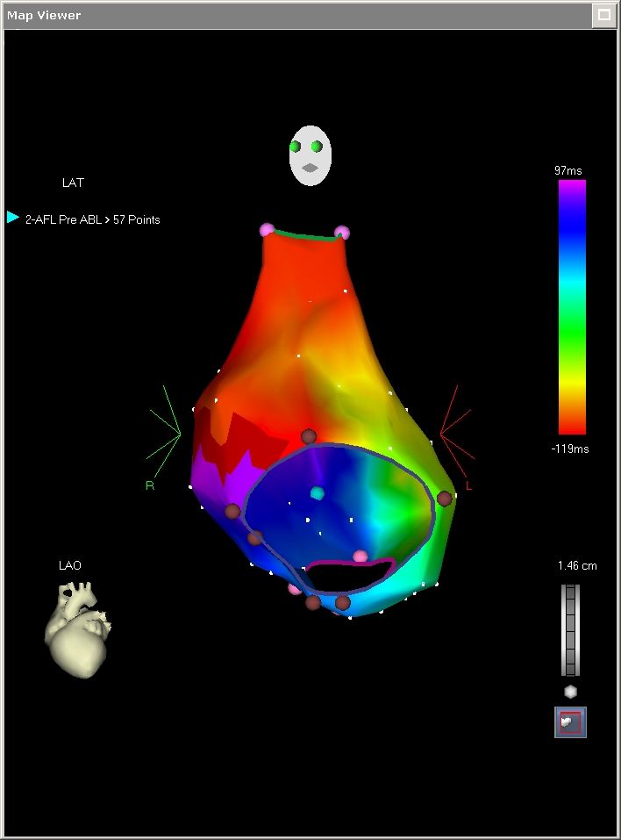This screenshot has height=840, width=621.
Task: Click the red L left-side marker
Action: (468, 486)
